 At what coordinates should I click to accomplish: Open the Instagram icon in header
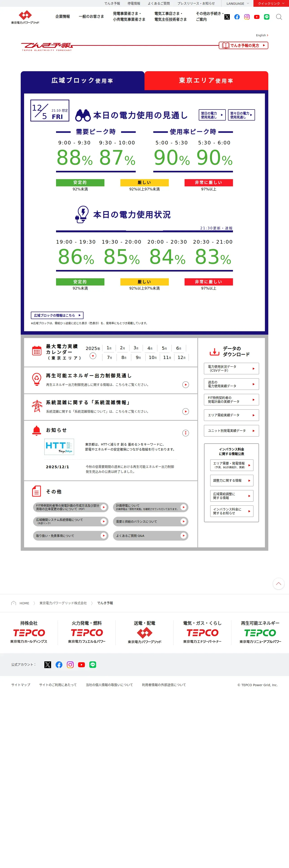coord(247,17)
